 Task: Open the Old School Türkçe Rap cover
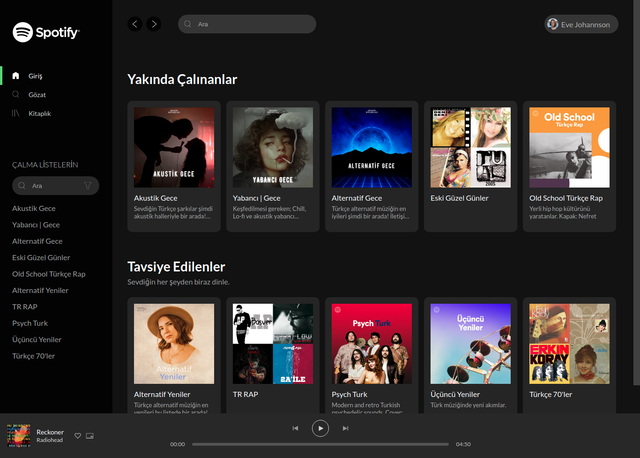(569, 147)
